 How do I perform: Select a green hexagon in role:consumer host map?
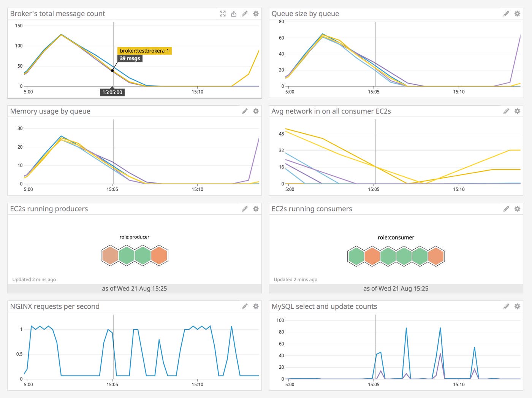[356, 256]
